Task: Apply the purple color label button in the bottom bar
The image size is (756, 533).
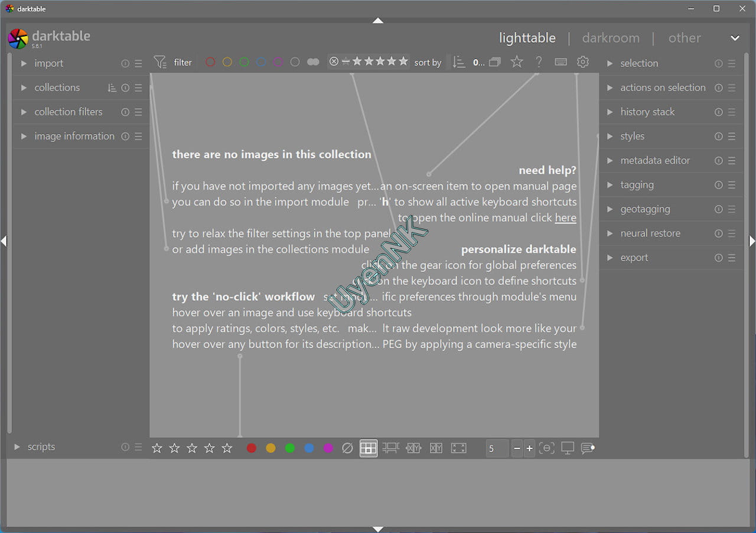Action: click(328, 448)
